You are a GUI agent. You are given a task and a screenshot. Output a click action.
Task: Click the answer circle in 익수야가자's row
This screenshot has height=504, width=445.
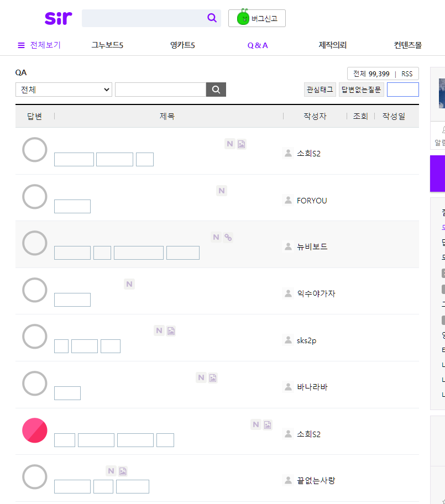click(x=35, y=290)
